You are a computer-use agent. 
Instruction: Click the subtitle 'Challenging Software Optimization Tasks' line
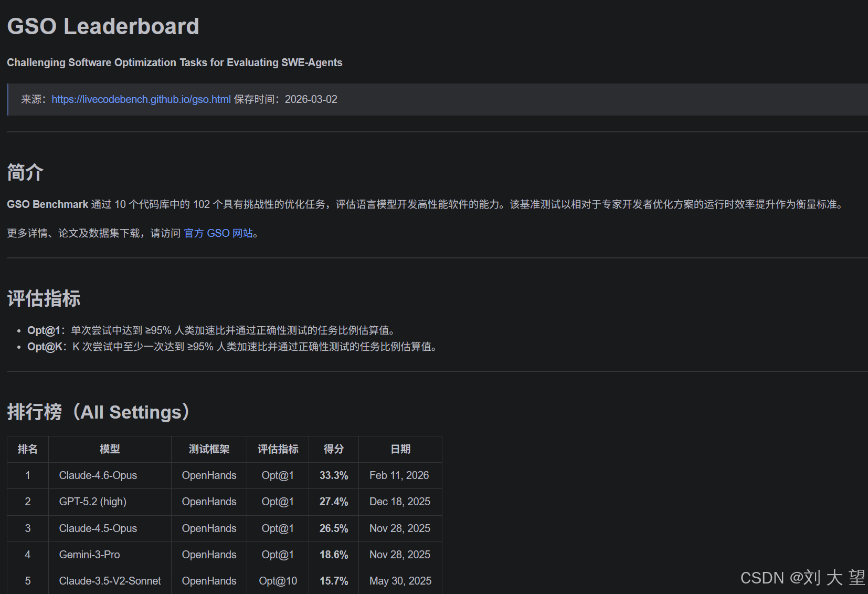coord(174,62)
